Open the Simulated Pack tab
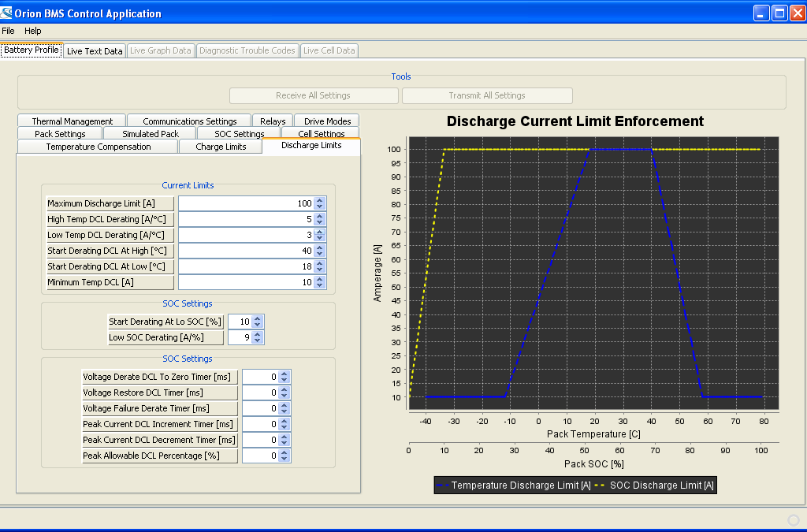The width and height of the screenshot is (807, 532). [x=151, y=134]
